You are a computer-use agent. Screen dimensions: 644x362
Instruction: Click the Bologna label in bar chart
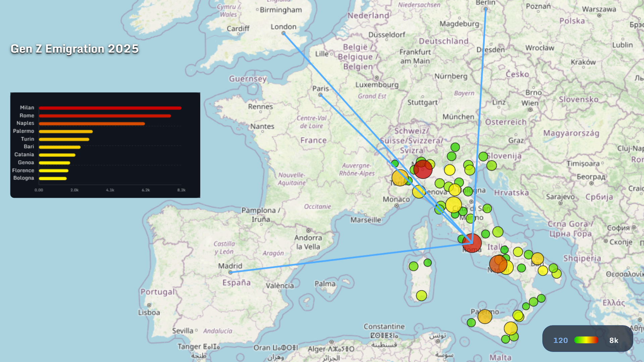tap(23, 178)
